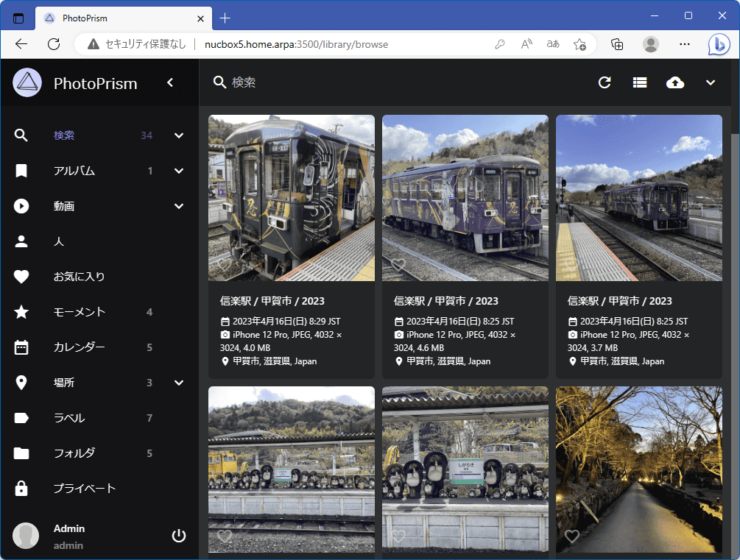The height and width of the screenshot is (560, 740).
Task: Favorite the station with hills photo
Action: coord(224,536)
